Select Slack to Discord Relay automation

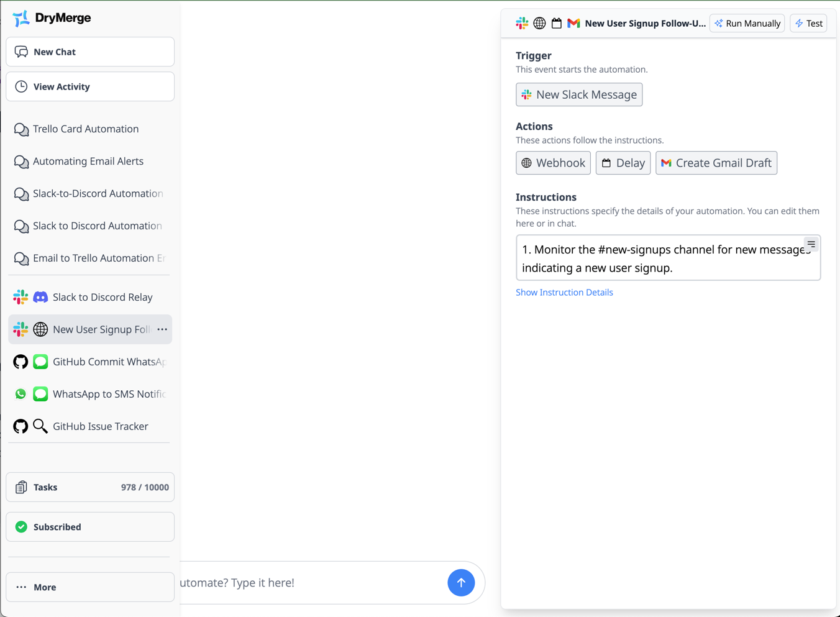click(90, 297)
